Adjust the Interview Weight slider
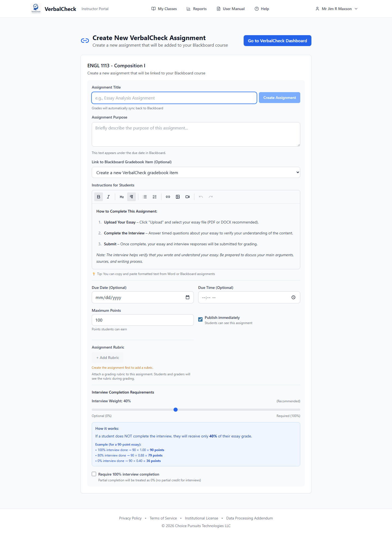 pyautogui.click(x=176, y=409)
